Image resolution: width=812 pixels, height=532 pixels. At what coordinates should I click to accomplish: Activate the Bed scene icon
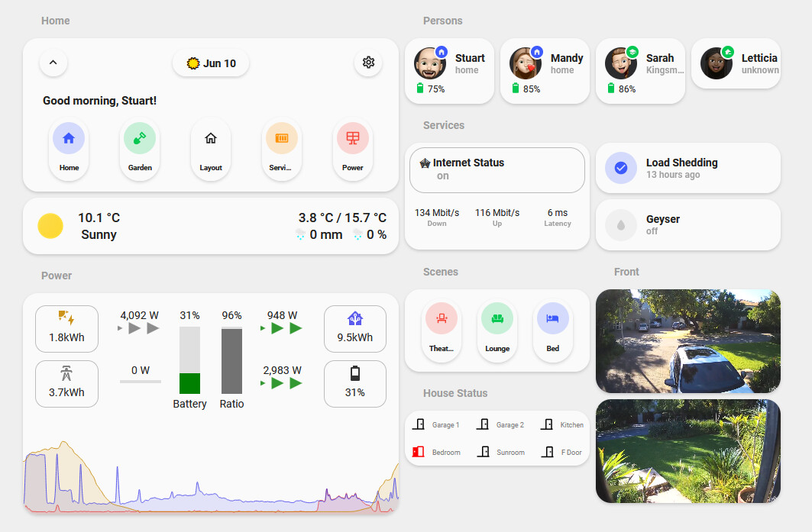point(553,318)
